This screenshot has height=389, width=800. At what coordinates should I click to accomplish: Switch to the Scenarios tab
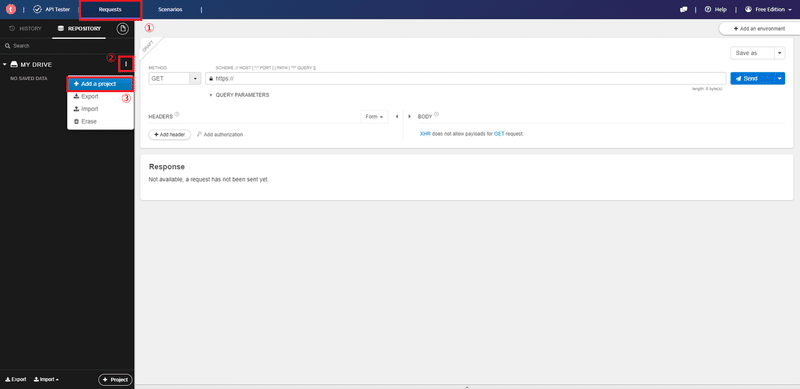(x=170, y=10)
